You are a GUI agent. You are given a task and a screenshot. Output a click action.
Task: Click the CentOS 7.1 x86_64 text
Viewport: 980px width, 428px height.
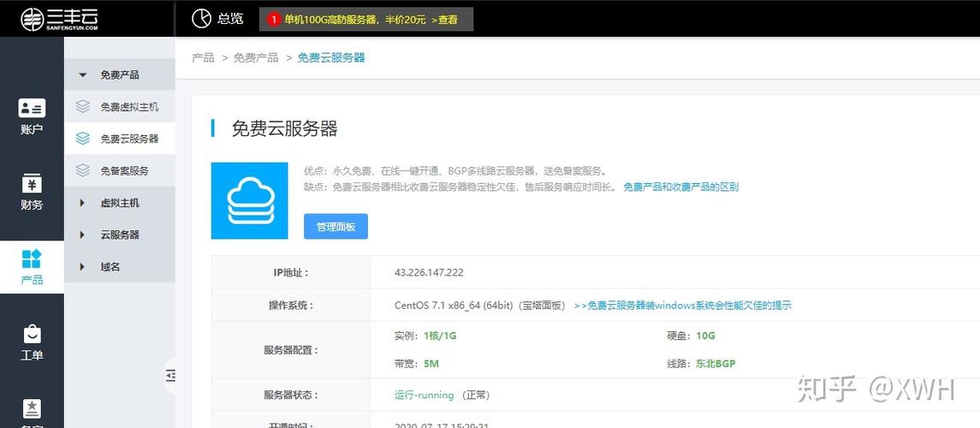pos(454,306)
